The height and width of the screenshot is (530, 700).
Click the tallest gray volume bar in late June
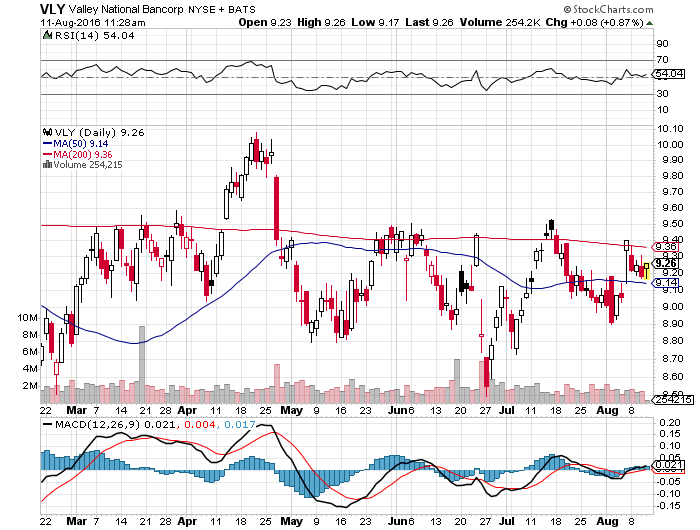[457, 374]
